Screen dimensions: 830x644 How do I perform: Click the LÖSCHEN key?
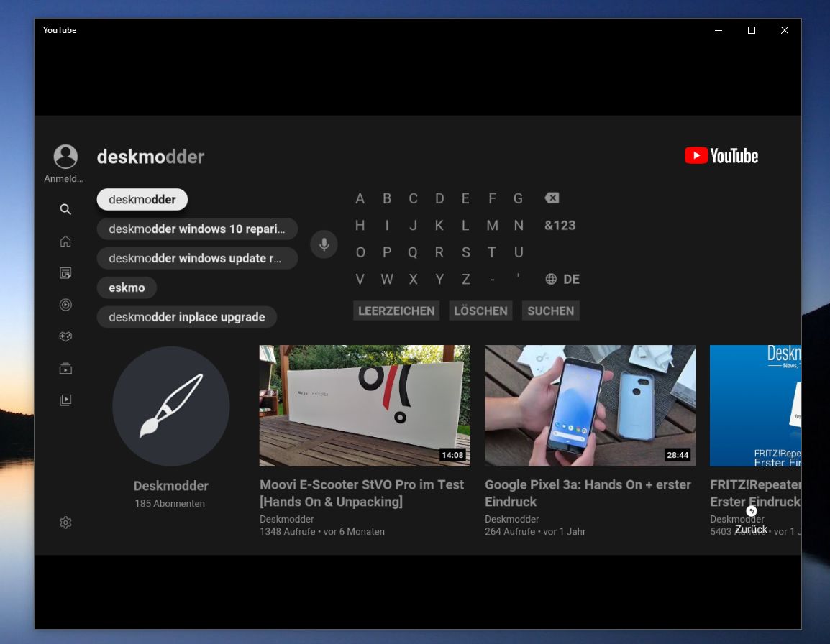tap(480, 310)
